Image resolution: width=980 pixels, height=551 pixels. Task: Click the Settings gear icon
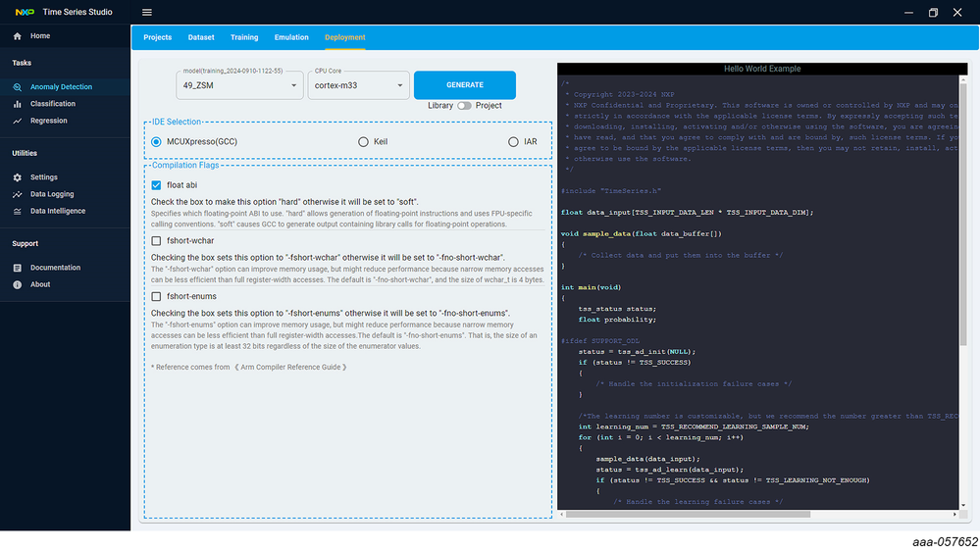coord(17,178)
